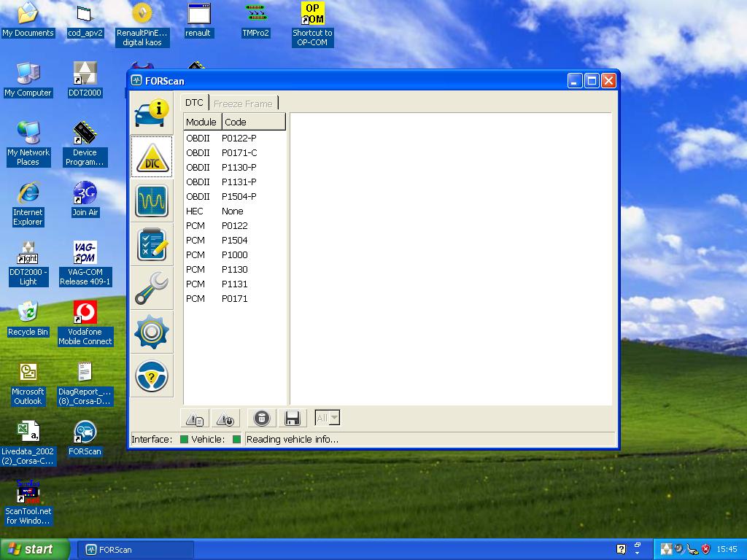Save DTC list with floppy disk icon
The width and height of the screenshot is (747, 560).
pos(293,419)
